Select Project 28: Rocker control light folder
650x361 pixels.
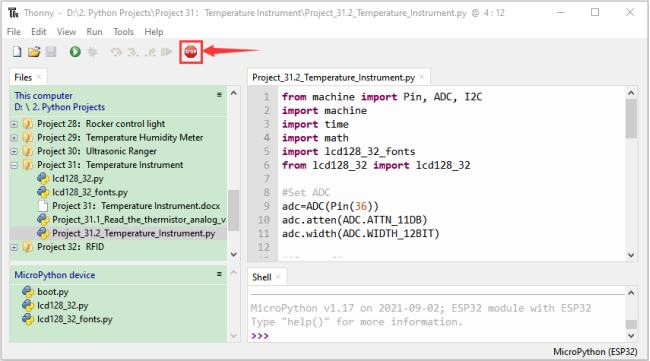[101, 124]
